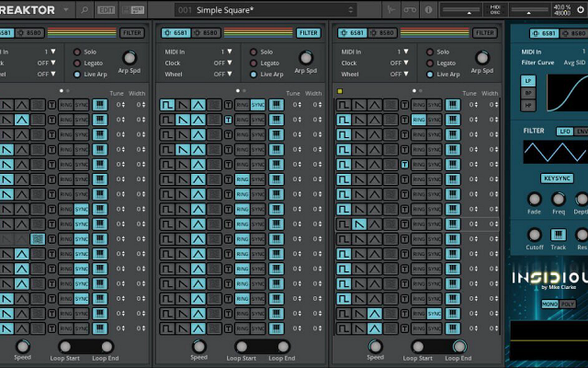Click the lit RING button in the third panel
The height and width of the screenshot is (368, 588).
tap(419, 121)
